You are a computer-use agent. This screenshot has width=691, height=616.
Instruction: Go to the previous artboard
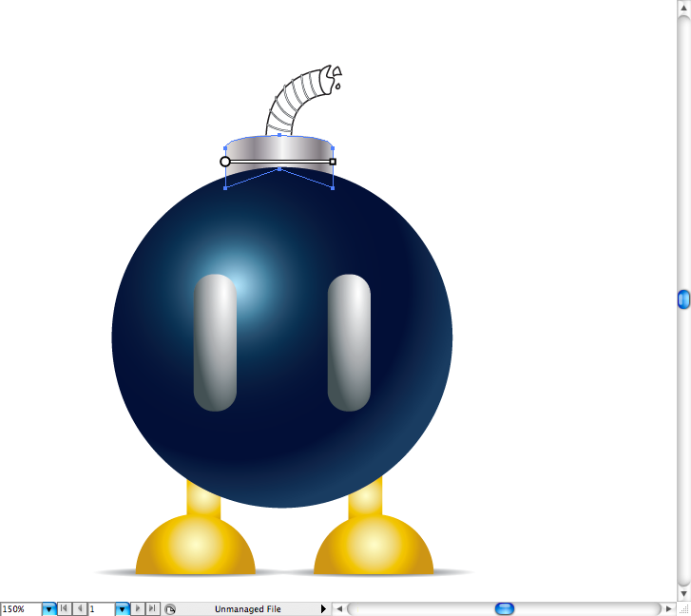pyautogui.click(x=79, y=608)
